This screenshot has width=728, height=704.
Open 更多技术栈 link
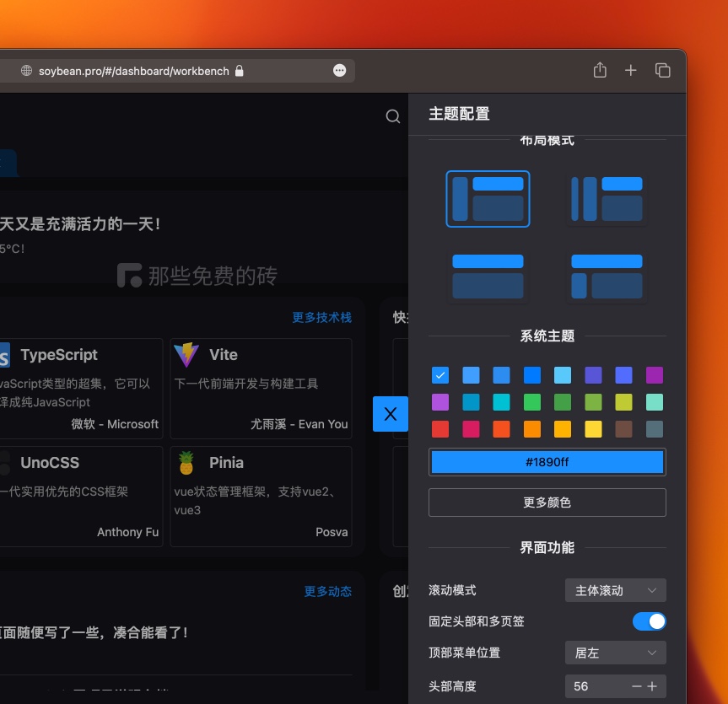click(x=321, y=317)
